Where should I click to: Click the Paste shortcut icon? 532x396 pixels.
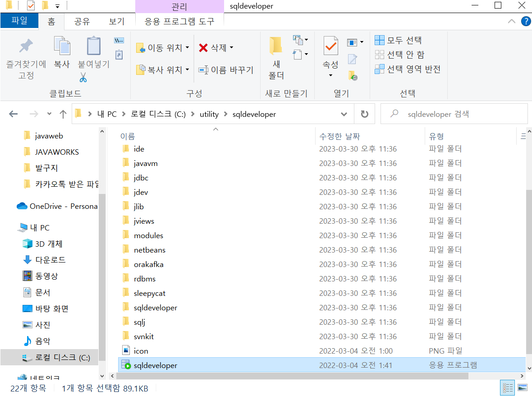point(119,55)
